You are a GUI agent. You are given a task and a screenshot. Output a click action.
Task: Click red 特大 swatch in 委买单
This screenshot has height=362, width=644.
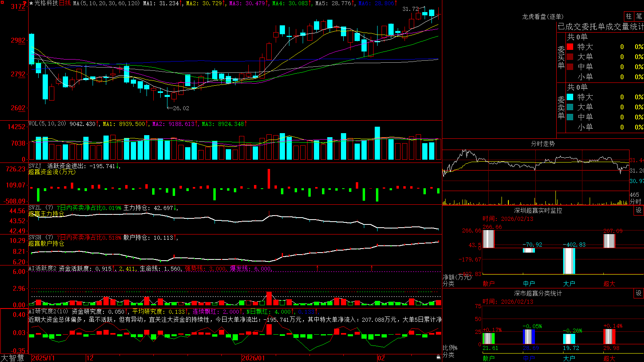pyautogui.click(x=570, y=47)
